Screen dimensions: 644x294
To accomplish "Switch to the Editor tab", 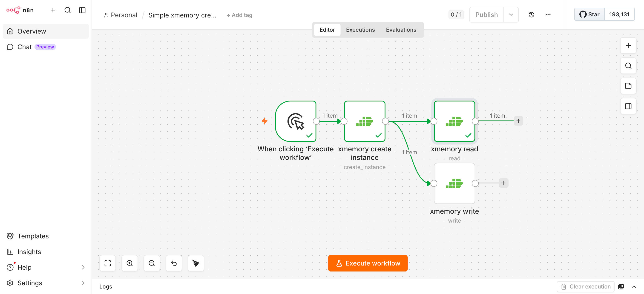I will [327, 30].
